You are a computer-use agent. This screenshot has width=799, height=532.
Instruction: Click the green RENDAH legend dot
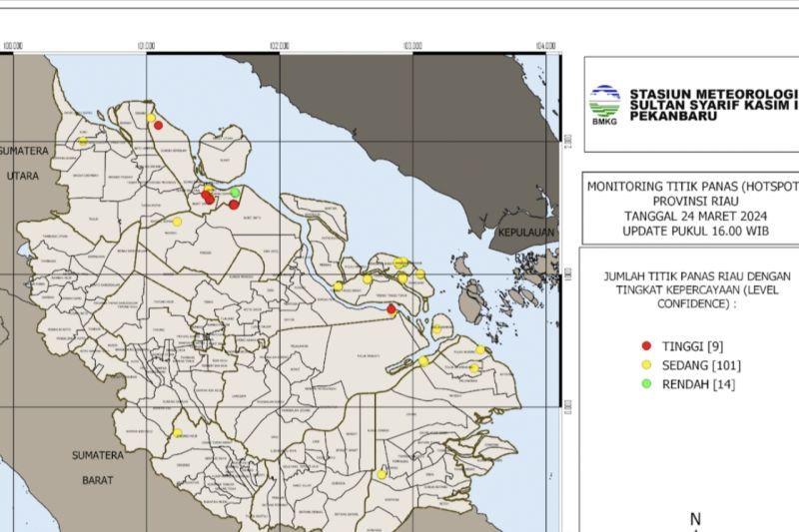click(646, 383)
